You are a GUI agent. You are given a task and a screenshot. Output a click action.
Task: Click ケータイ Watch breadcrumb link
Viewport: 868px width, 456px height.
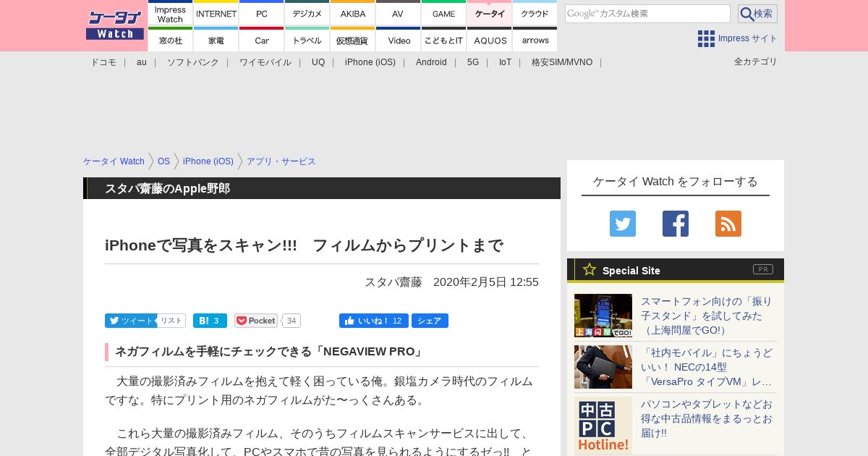pyautogui.click(x=114, y=161)
